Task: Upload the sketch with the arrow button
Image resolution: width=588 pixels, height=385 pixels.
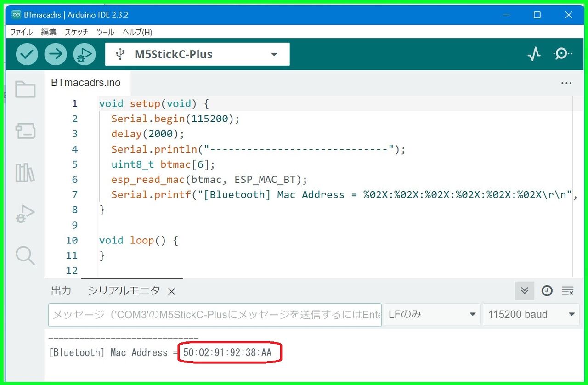Action: point(56,54)
